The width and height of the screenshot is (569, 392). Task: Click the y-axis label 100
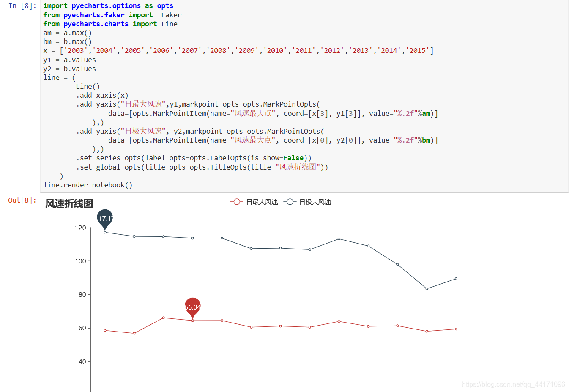(80, 261)
